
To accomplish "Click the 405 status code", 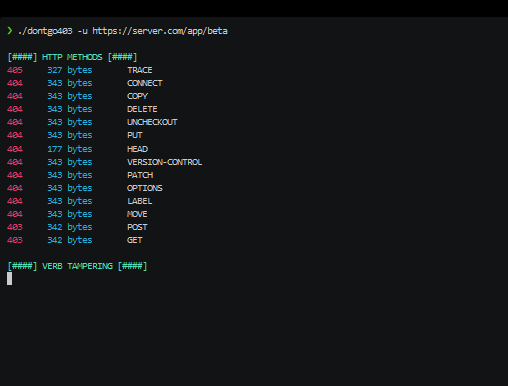I will [15, 70].
